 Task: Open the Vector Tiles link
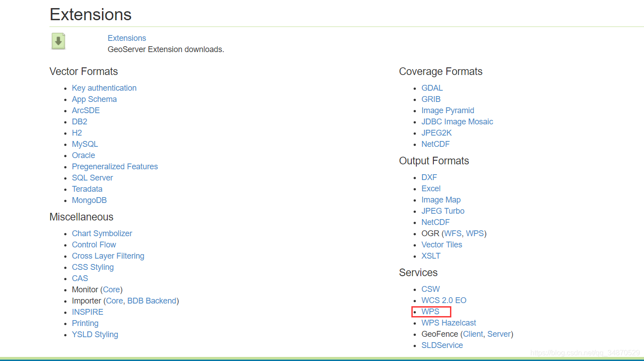pyautogui.click(x=442, y=245)
